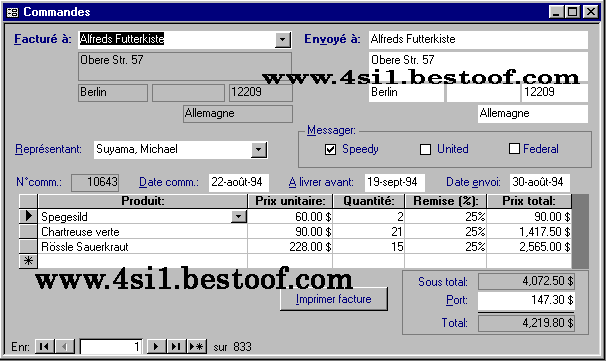
Task: Click the Prix total column header
Action: point(529,201)
